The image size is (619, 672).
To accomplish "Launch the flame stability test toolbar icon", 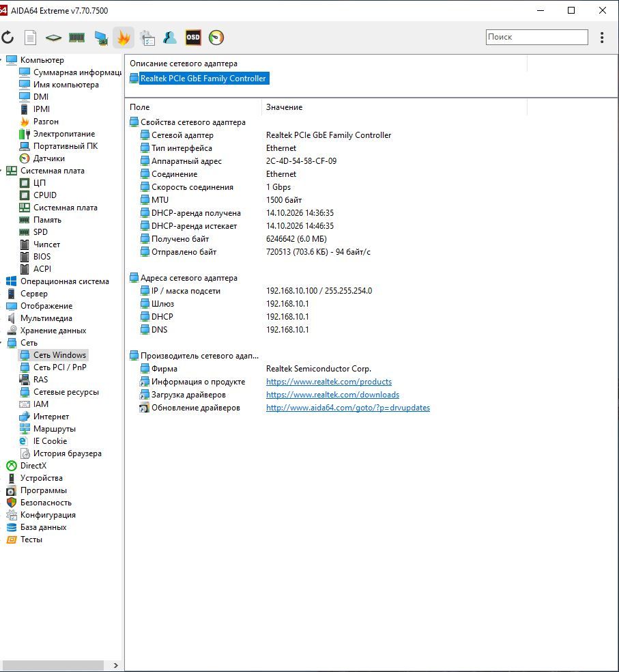I will 124,38.
